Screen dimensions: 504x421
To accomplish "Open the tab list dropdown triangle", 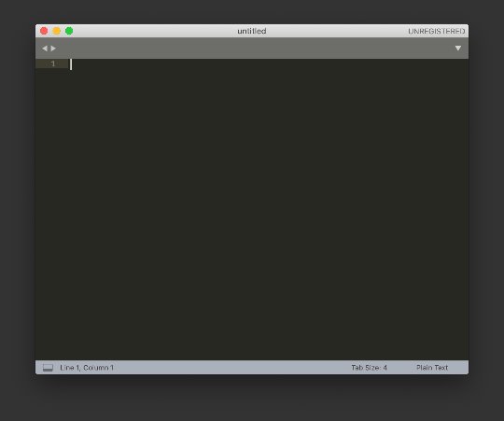I will click(x=458, y=49).
